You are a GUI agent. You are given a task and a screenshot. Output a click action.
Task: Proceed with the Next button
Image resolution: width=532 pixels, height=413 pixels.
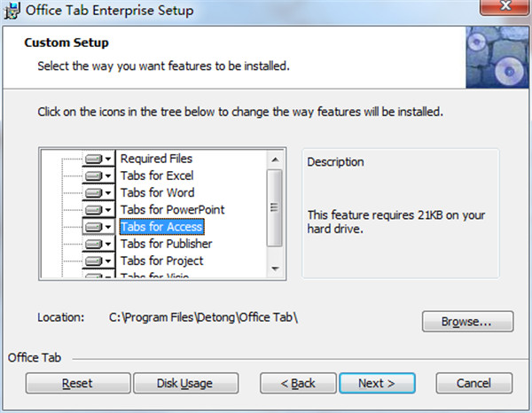376,383
